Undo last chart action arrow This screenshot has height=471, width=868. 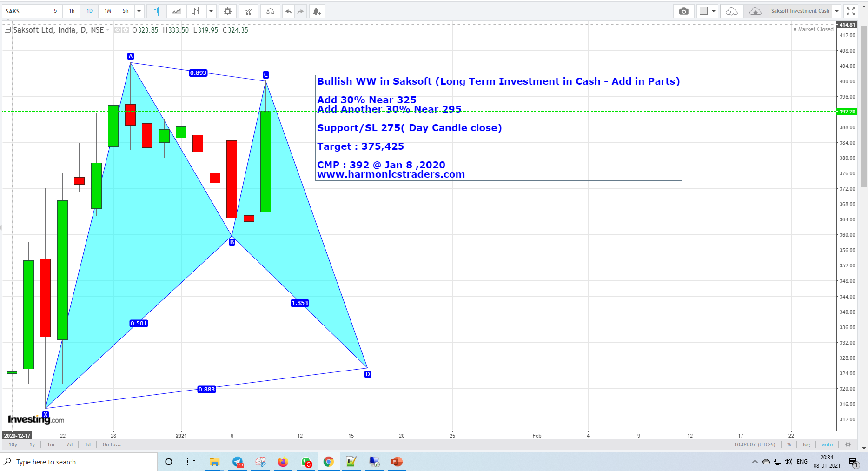289,11
